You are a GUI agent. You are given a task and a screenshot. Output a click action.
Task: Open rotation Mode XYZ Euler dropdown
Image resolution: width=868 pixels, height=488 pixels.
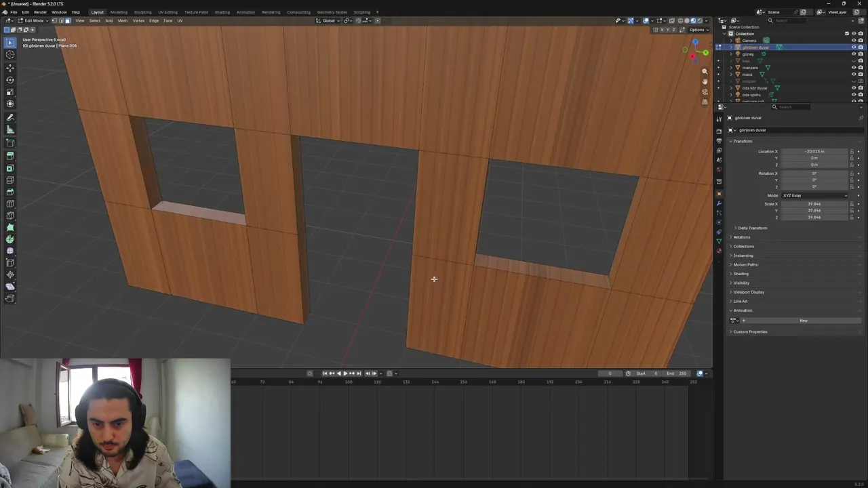point(814,195)
